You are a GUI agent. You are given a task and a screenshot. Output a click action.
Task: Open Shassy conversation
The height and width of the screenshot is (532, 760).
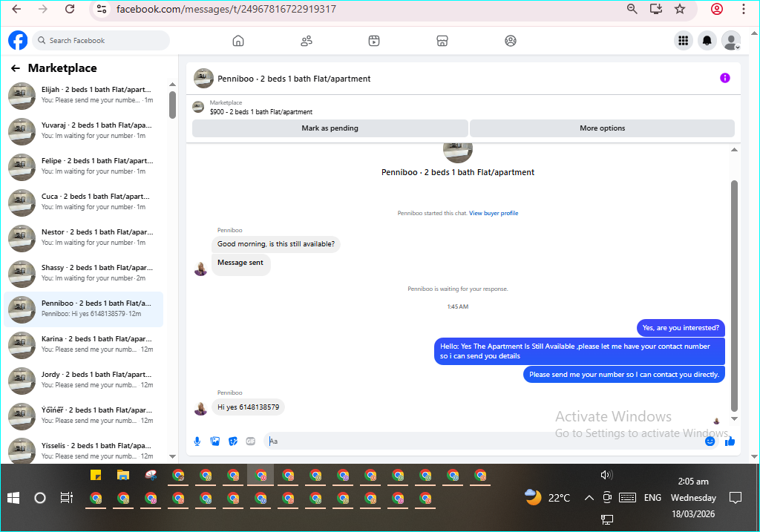[x=83, y=274]
